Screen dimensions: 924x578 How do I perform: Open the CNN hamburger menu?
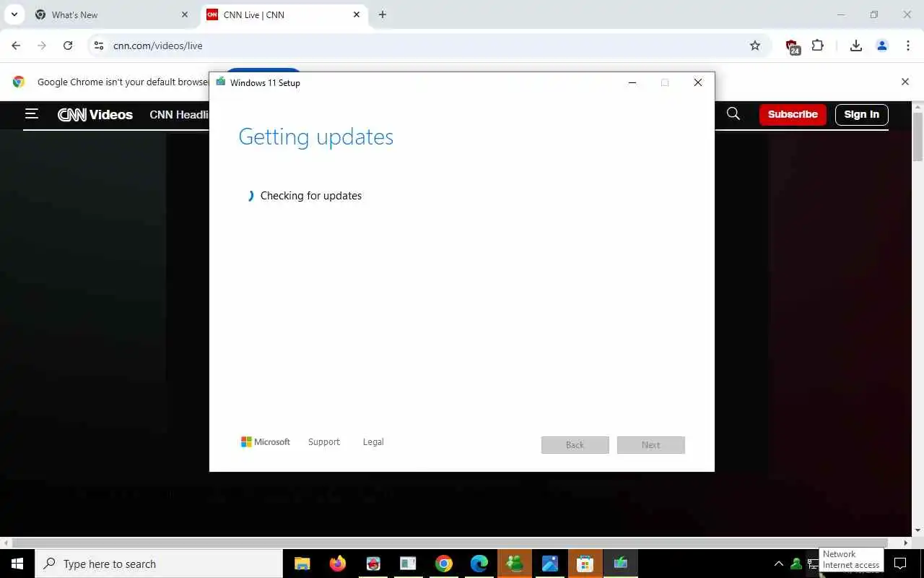click(x=32, y=114)
